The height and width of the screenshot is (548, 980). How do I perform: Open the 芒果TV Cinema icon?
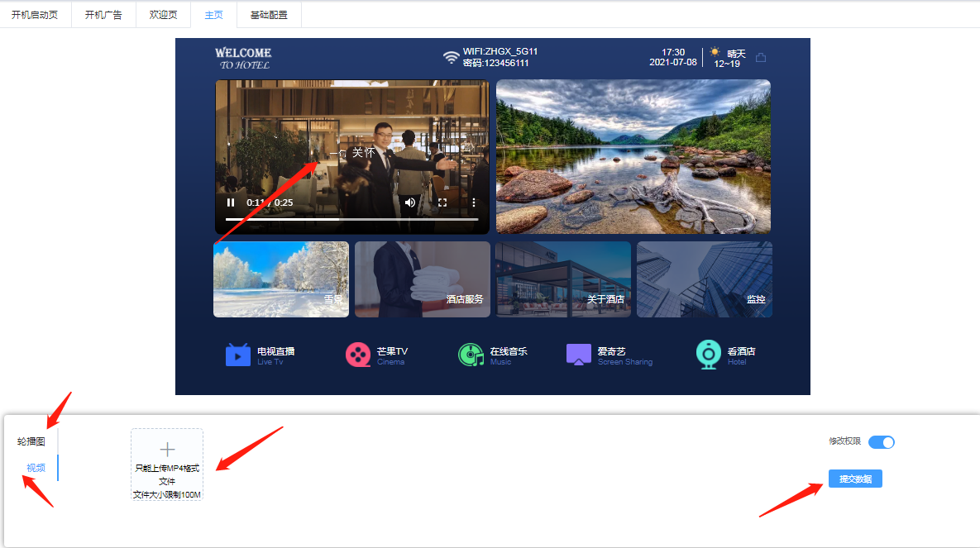click(x=358, y=355)
